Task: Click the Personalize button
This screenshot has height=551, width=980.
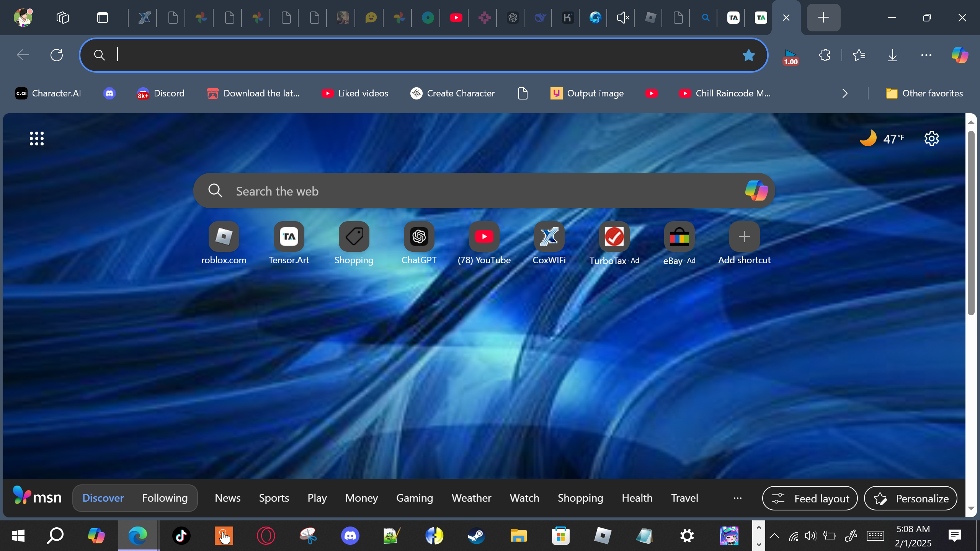Action: click(x=910, y=498)
